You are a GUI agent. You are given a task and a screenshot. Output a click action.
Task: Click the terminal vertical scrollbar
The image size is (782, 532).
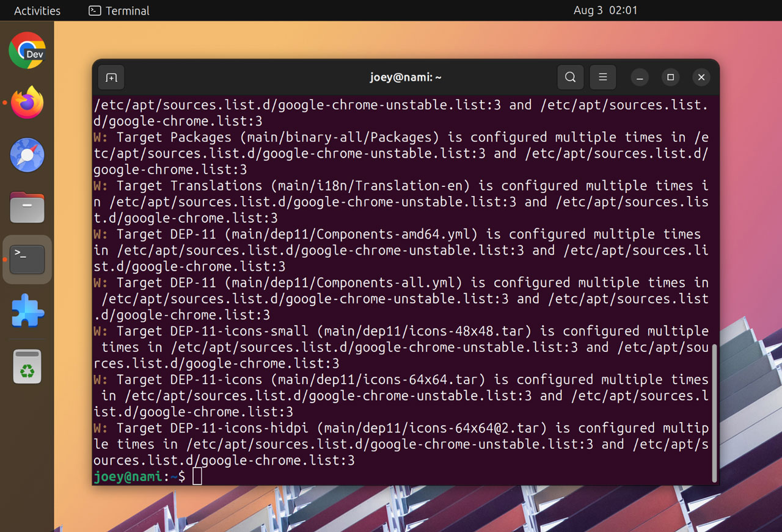pyautogui.click(x=714, y=412)
